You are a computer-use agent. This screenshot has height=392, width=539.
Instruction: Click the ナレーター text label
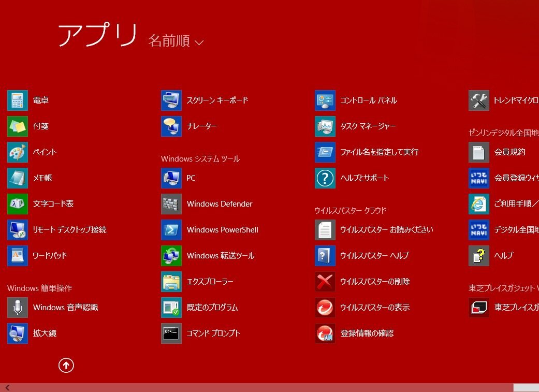tap(202, 126)
